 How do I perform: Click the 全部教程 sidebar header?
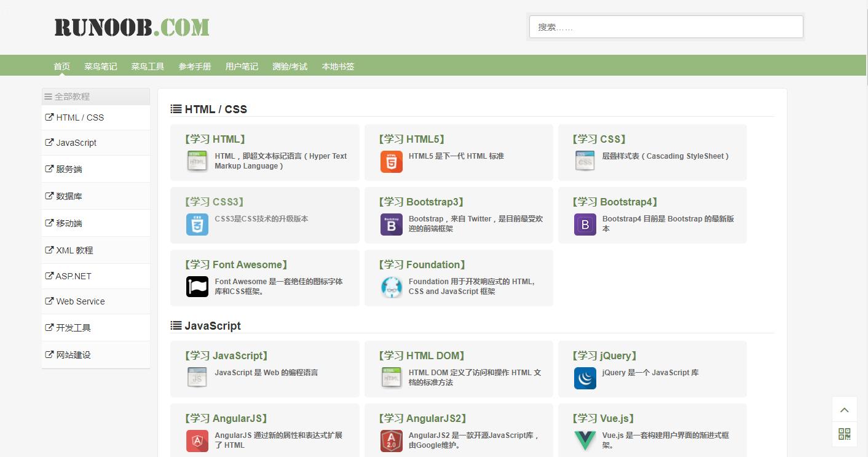(x=96, y=97)
